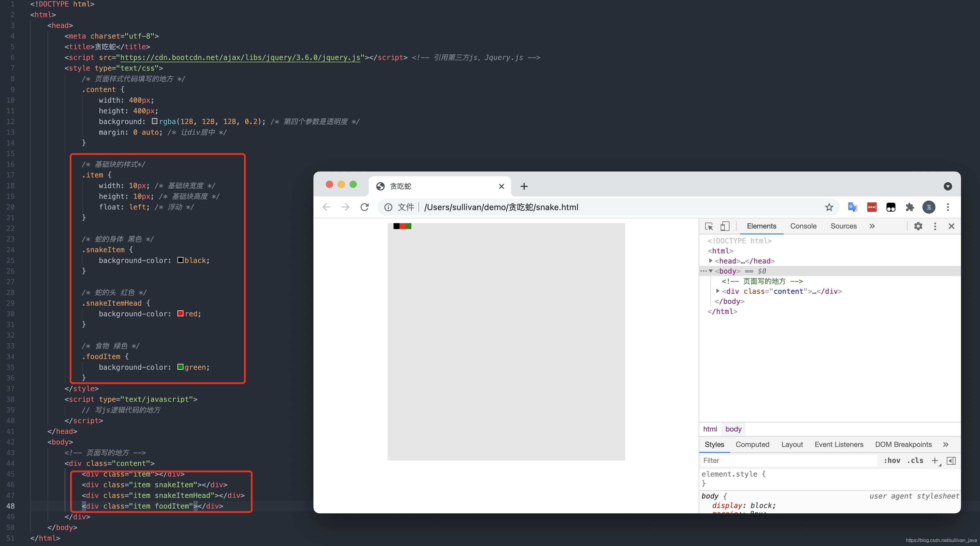Viewport: 980px width, 546px height.
Task: Toggle the .cls element classes panel
Action: click(x=915, y=460)
